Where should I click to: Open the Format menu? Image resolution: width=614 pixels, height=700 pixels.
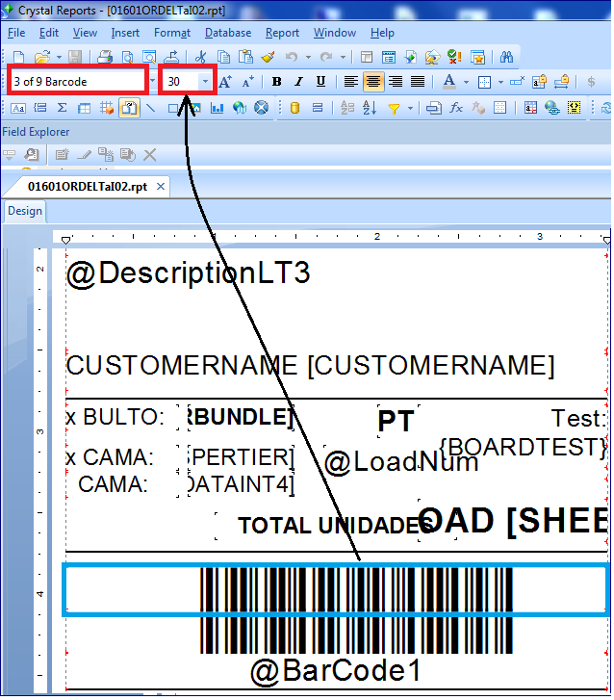pos(172,33)
